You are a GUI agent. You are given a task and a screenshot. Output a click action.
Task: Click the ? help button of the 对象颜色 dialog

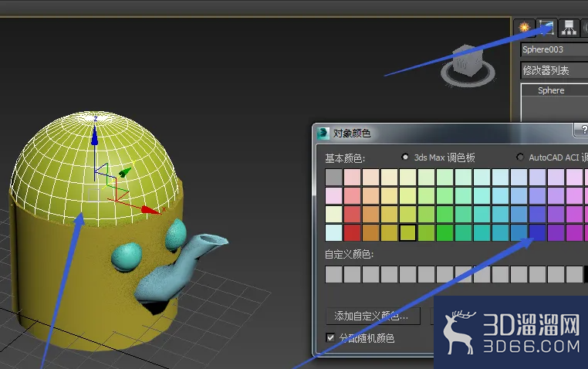(x=581, y=130)
